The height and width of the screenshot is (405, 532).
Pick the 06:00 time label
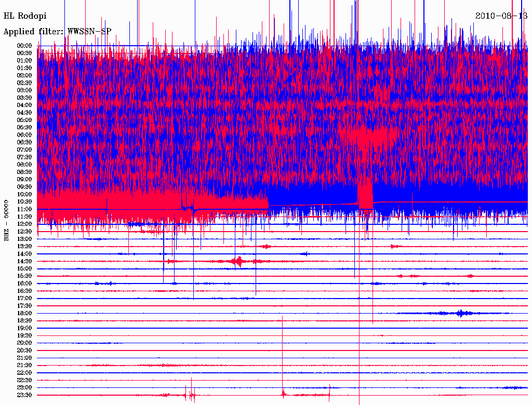25,134
